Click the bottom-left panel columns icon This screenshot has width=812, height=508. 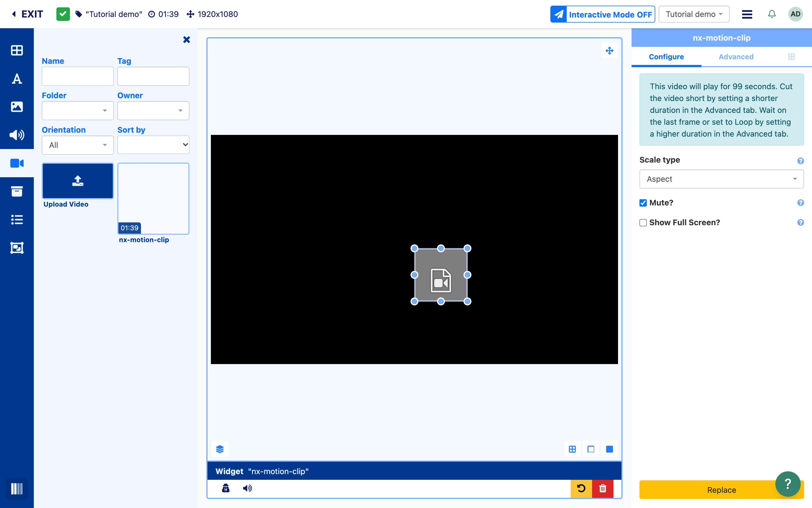[17, 489]
